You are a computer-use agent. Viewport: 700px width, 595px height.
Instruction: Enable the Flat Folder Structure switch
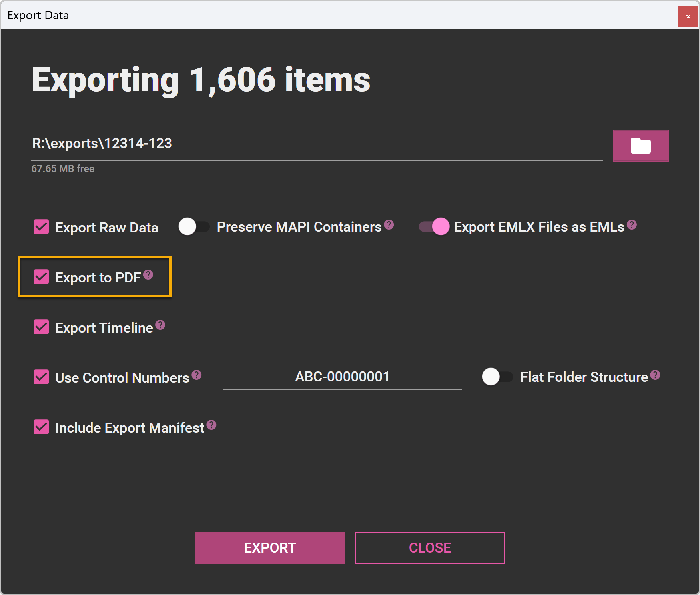(x=497, y=377)
